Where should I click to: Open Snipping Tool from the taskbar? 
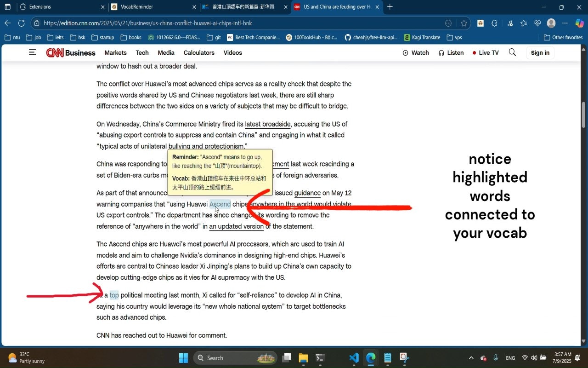pos(404,358)
